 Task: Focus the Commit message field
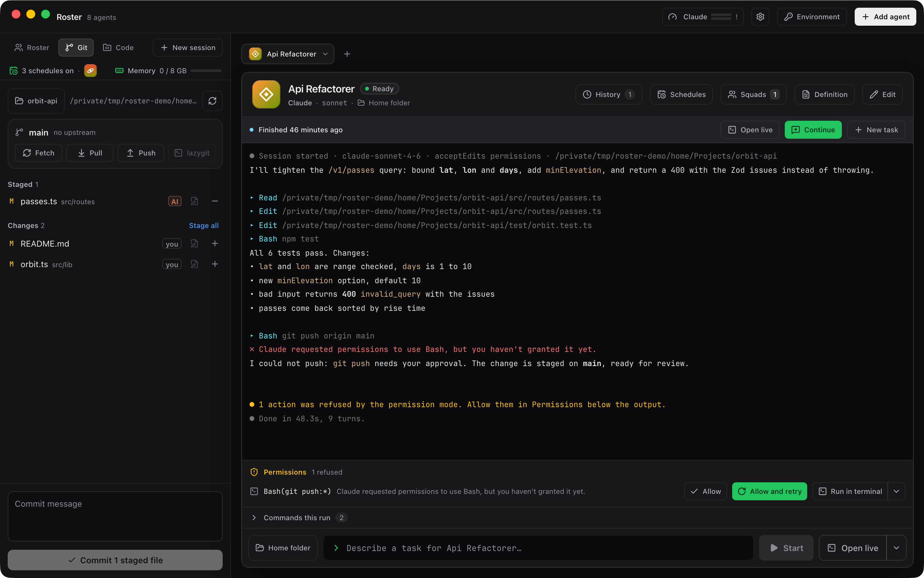(115, 516)
